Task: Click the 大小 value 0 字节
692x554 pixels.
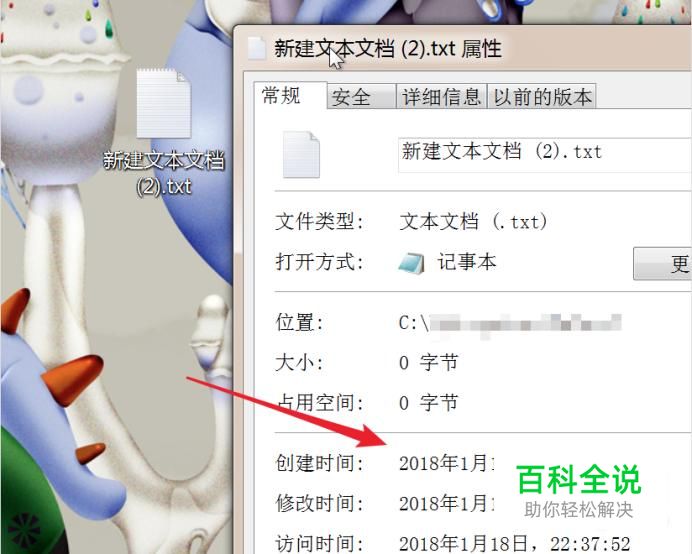Action: coord(429,363)
